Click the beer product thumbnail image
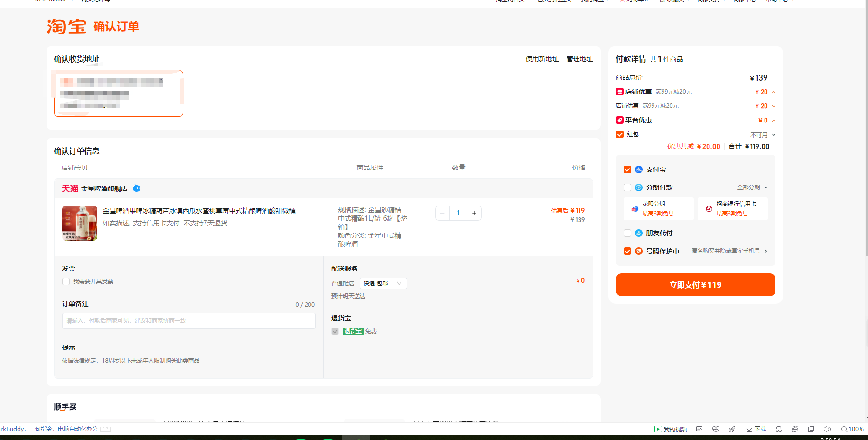The image size is (868, 440). pyautogui.click(x=80, y=223)
